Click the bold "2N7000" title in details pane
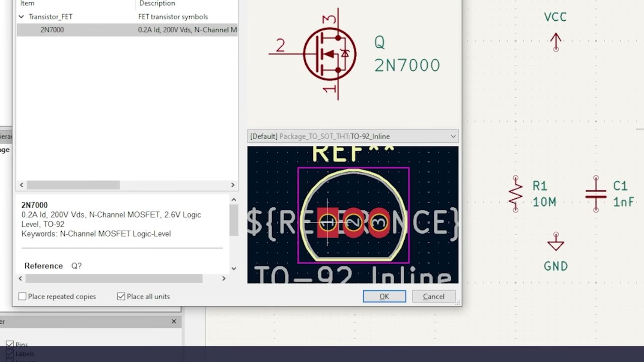Viewport: 644px width, 362px height. (x=34, y=205)
